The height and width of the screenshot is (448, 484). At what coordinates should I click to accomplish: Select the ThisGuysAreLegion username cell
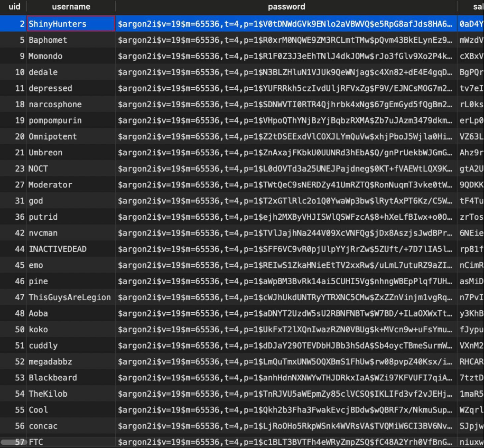(x=71, y=297)
